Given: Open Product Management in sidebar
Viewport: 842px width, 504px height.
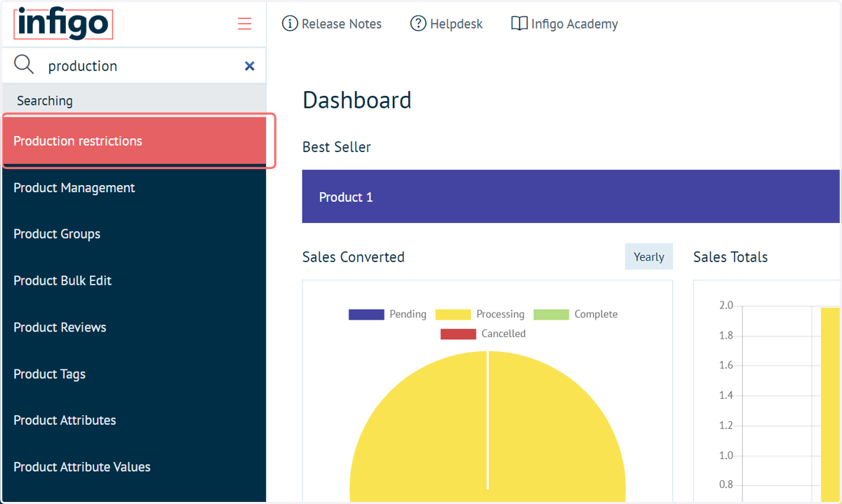Looking at the screenshot, I should click(x=134, y=188).
